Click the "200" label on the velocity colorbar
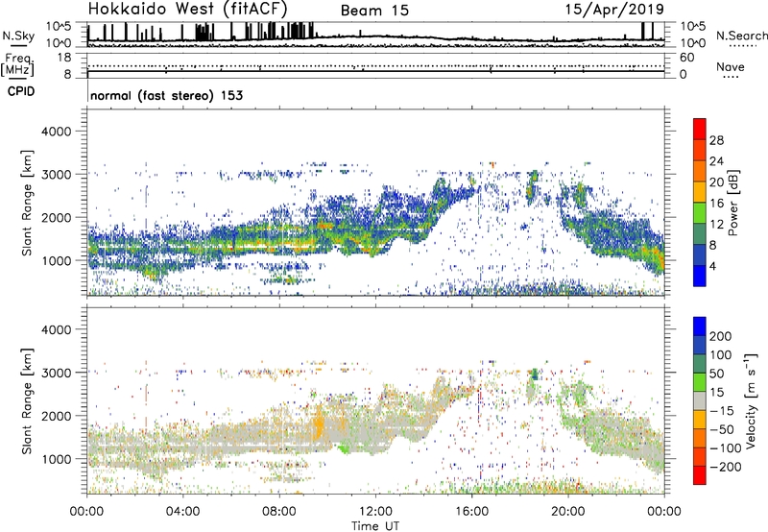This screenshot has height=532, width=768. coord(721,336)
